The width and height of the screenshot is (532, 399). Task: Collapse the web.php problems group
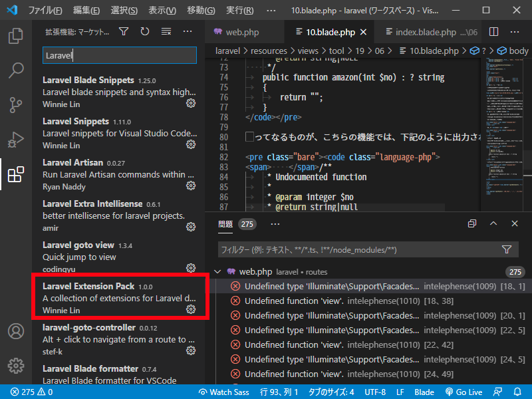coord(217,272)
